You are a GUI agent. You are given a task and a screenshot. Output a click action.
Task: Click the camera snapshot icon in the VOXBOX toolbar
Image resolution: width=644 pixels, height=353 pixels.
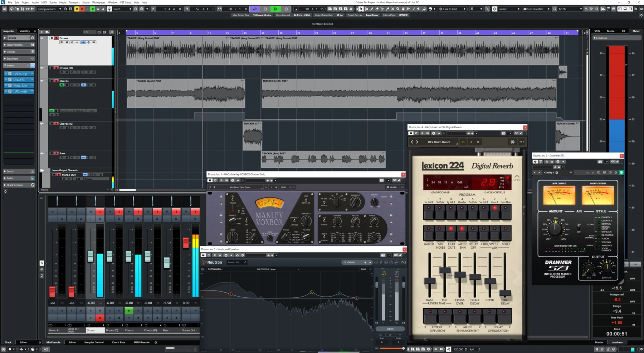point(381,180)
